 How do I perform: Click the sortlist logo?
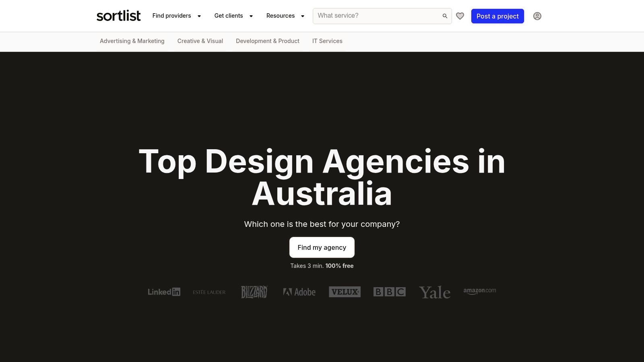coord(118,16)
